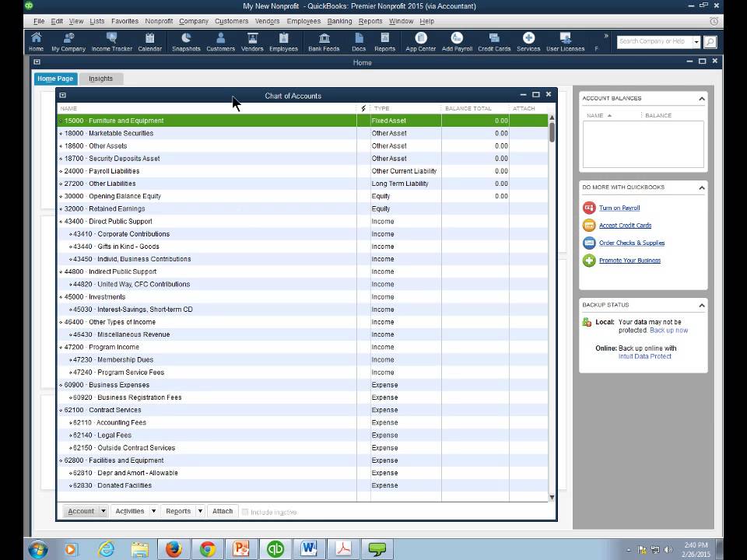
Task: Open PowerPoint from the taskbar
Action: pos(241,549)
